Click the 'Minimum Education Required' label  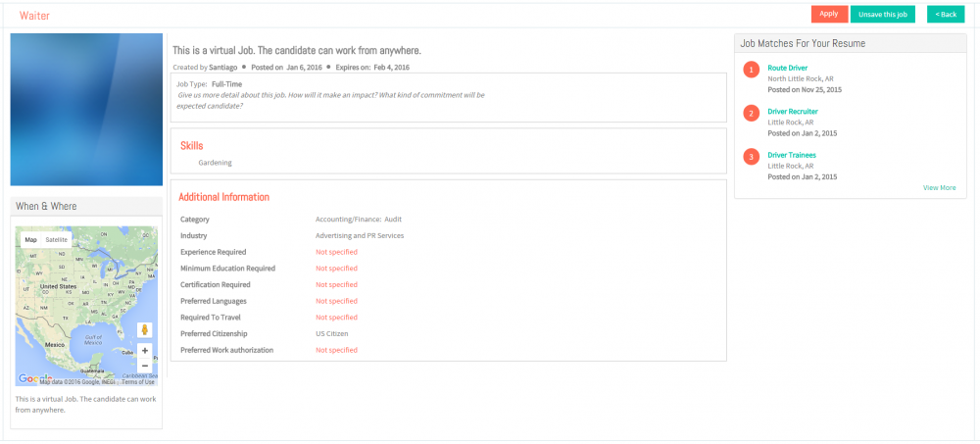[x=228, y=269]
